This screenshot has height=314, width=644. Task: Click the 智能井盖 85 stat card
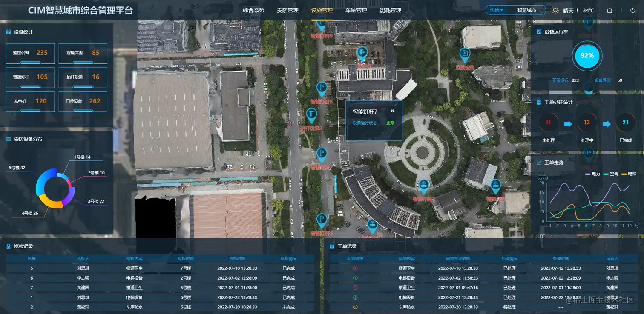(83, 53)
